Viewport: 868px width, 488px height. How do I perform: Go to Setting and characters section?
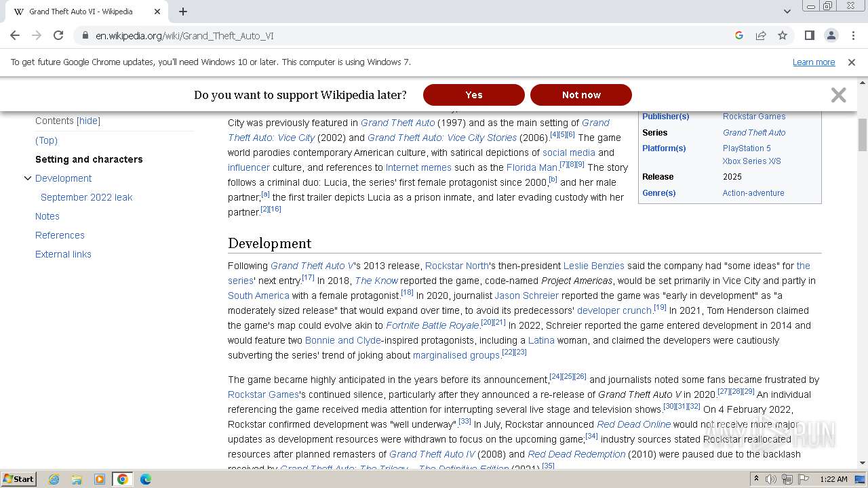coord(89,159)
